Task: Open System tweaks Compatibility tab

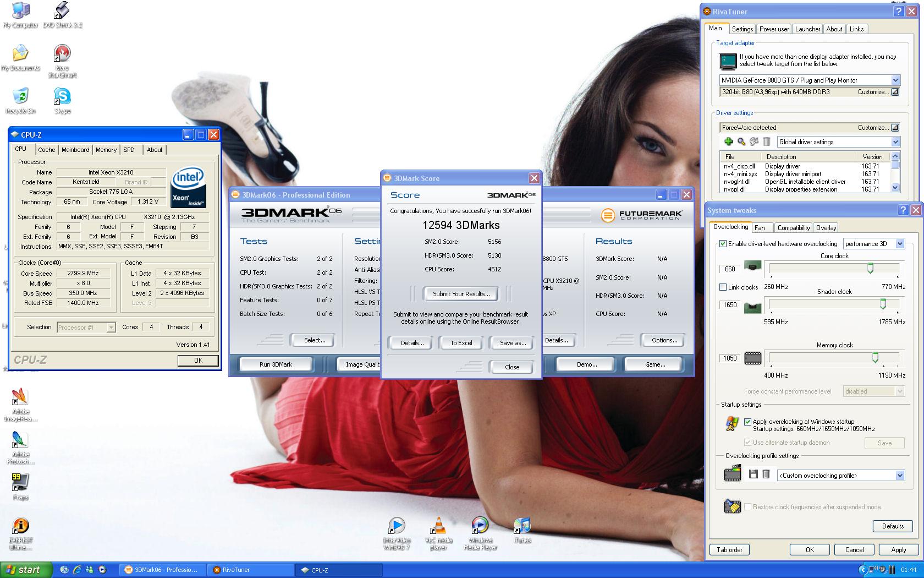Action: (793, 227)
